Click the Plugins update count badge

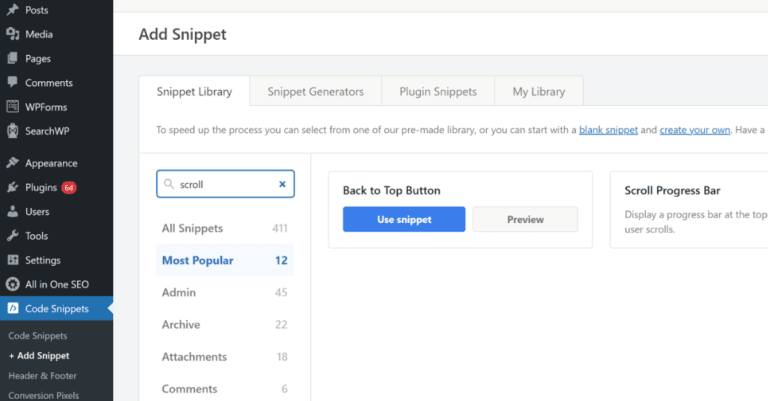(69, 188)
